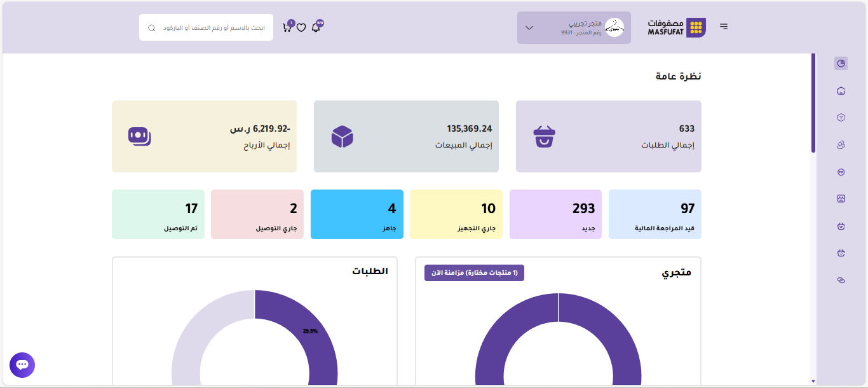Click the Masfufat logo

click(677, 27)
